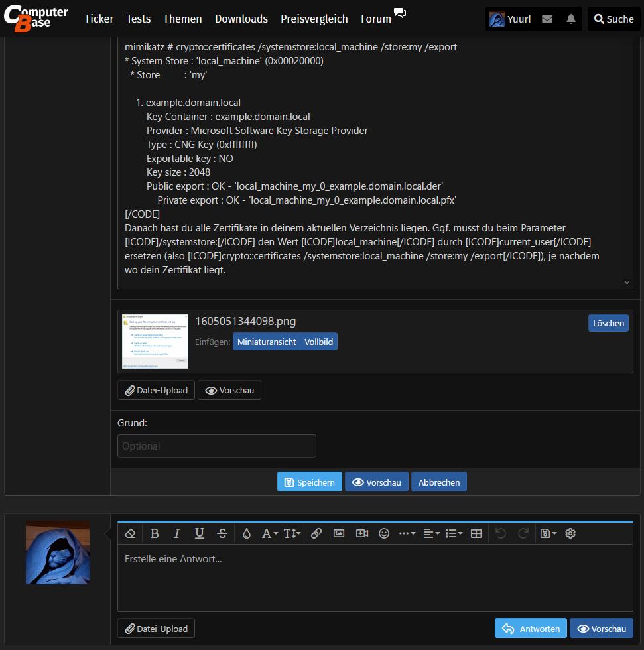Toggle BB code mode gear icon
This screenshot has width=644, height=650.
pos(570,533)
